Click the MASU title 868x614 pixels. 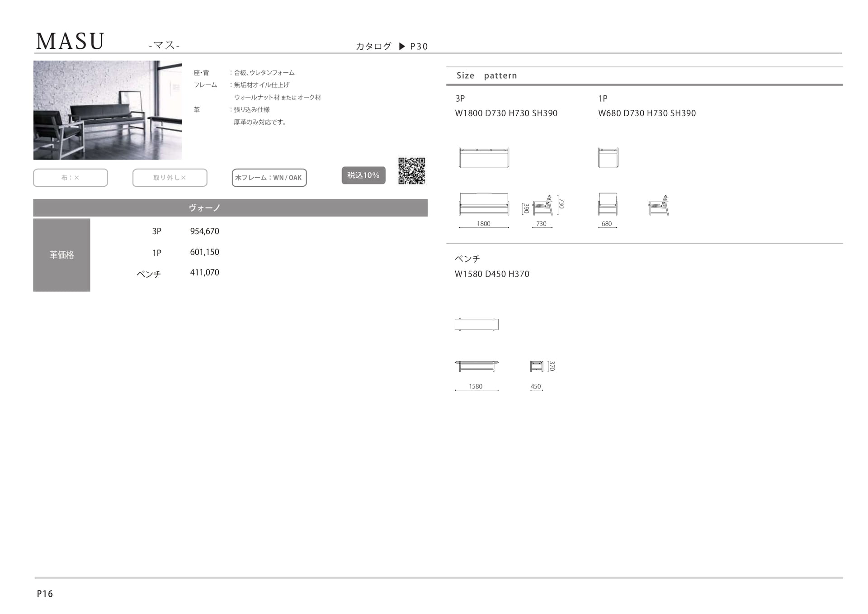click(x=70, y=41)
